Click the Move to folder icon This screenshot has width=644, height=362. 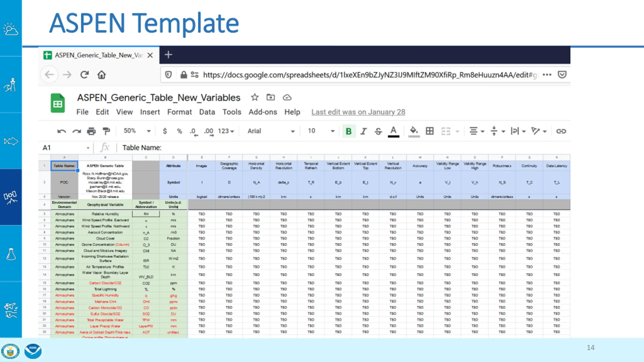pos(271,97)
